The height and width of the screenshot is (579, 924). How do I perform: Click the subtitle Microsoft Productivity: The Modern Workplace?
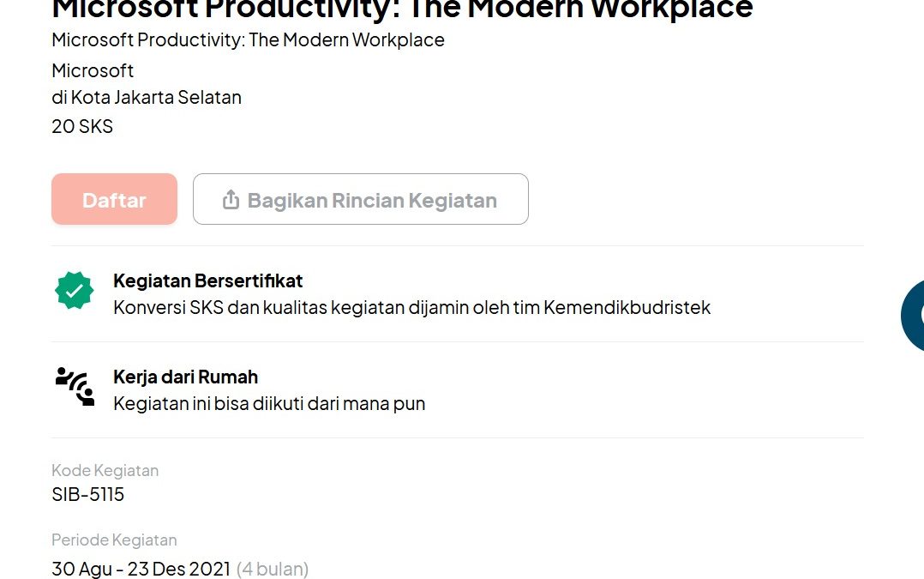248,40
